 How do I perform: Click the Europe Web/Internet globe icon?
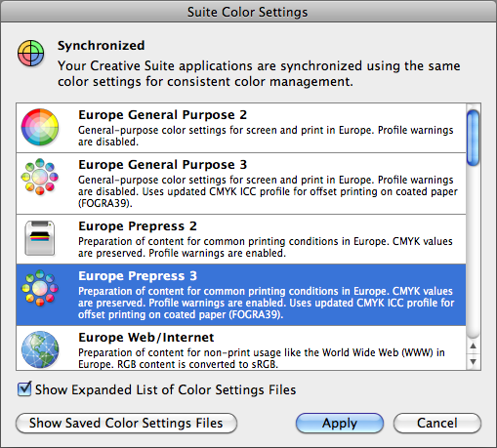40,349
